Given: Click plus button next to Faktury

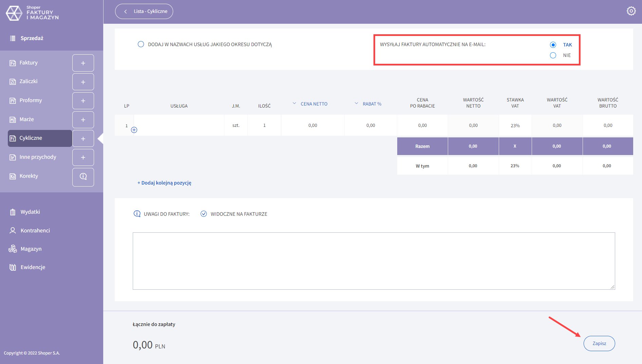Looking at the screenshot, I should point(83,63).
